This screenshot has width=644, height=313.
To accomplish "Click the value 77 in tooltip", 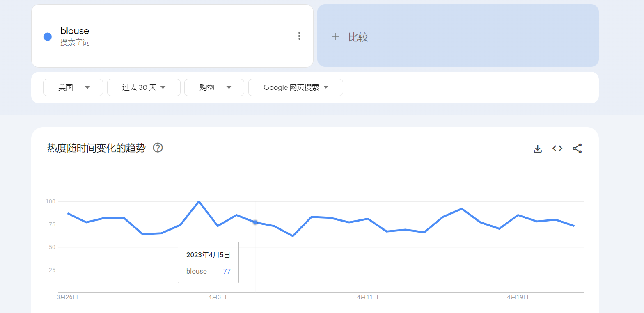I will [227, 271].
